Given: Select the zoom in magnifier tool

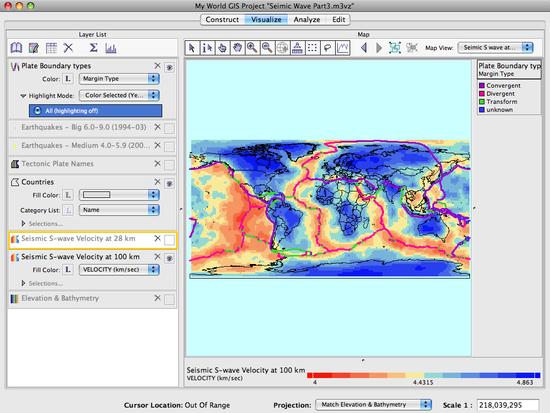Looking at the screenshot, I should point(252,47).
